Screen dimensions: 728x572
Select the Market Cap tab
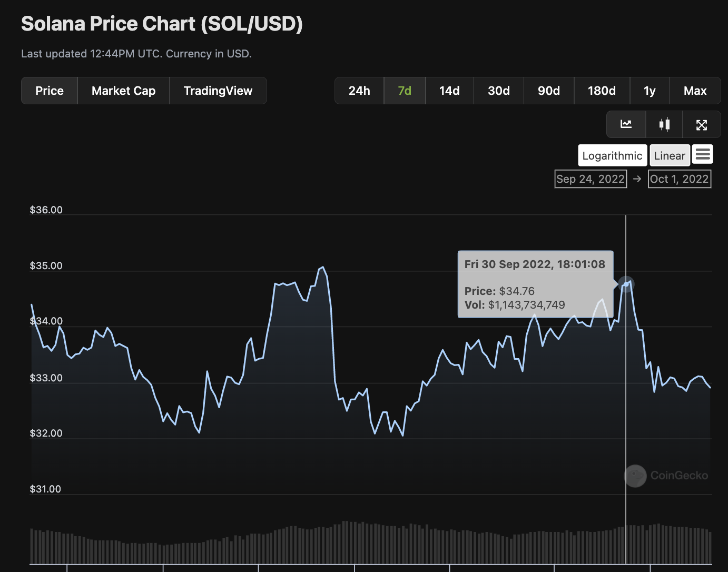124,91
